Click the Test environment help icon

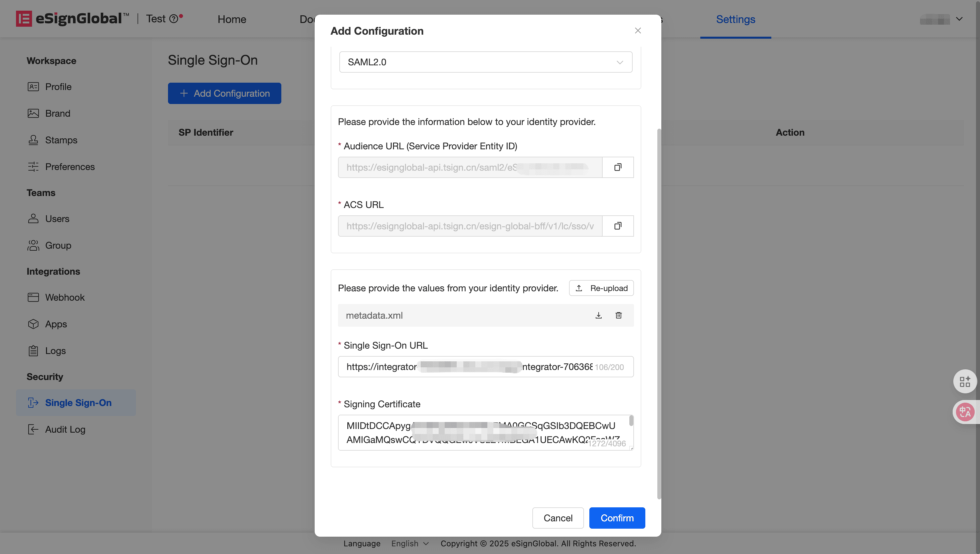click(173, 19)
